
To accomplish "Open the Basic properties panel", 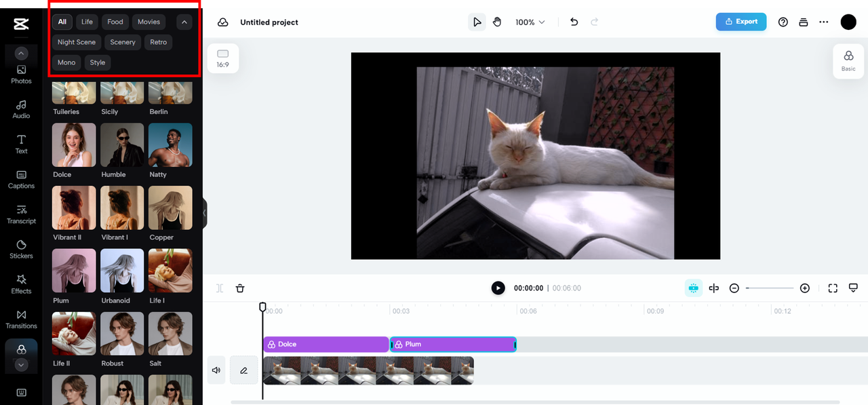I will point(848,61).
